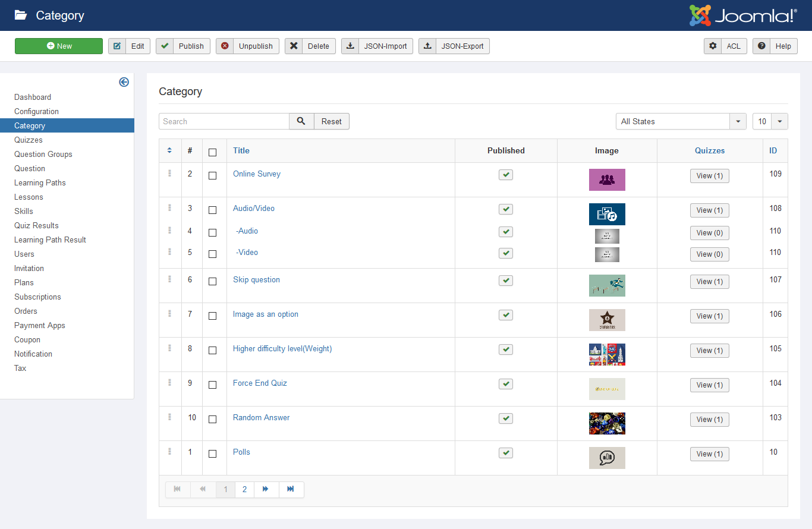Tick the checkbox for Force End Quiz
This screenshot has width=812, height=529.
pyautogui.click(x=212, y=385)
